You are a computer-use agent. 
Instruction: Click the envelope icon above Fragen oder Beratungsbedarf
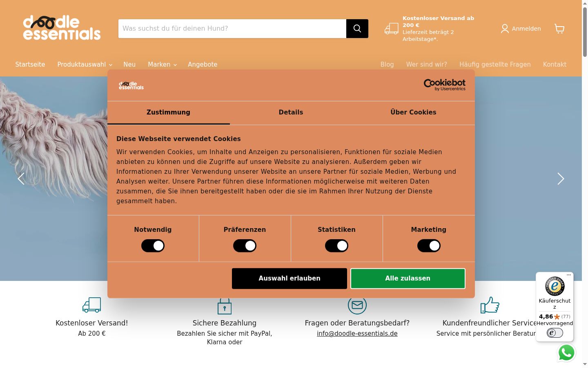pos(357,305)
